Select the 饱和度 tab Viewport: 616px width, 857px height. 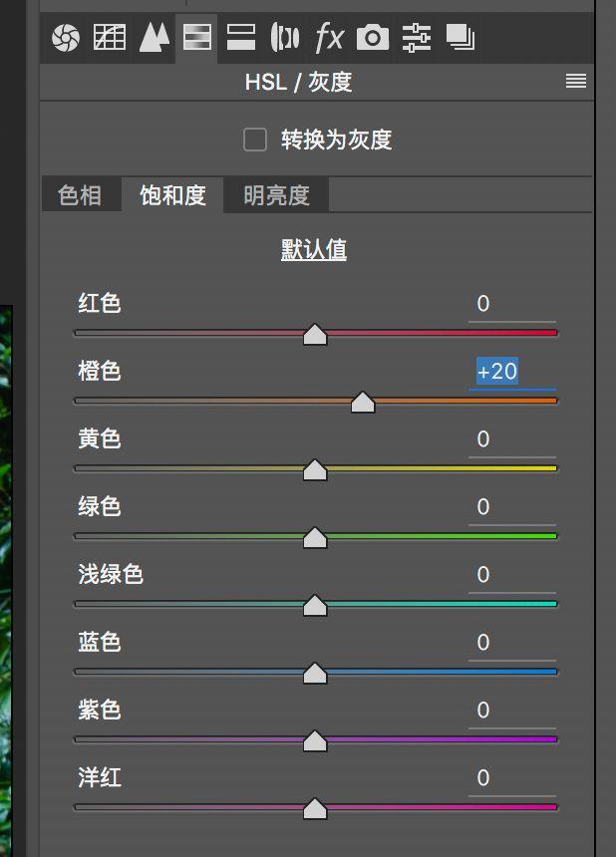(x=172, y=195)
